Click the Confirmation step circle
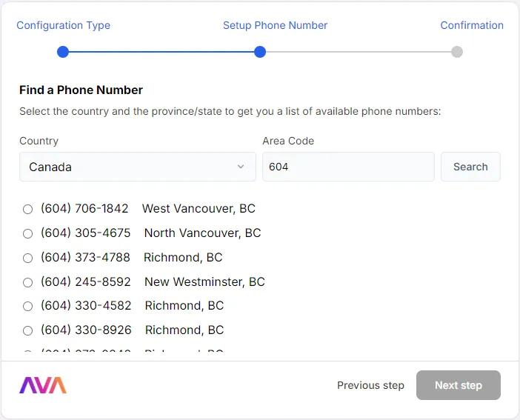 coord(457,52)
